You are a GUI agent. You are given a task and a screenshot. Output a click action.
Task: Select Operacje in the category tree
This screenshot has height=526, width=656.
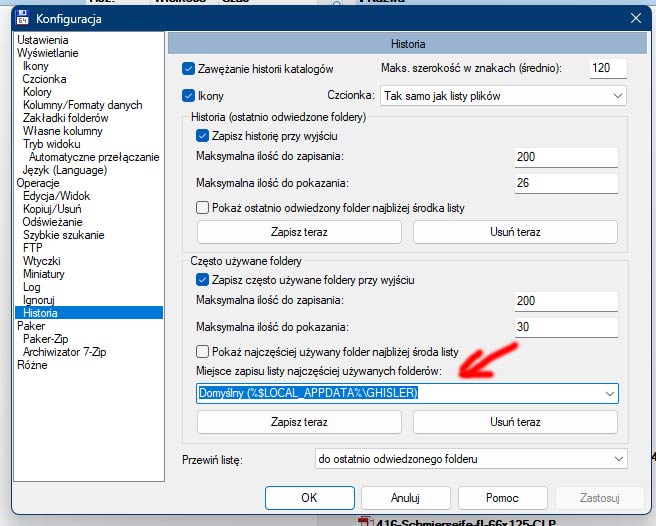pos(38,183)
